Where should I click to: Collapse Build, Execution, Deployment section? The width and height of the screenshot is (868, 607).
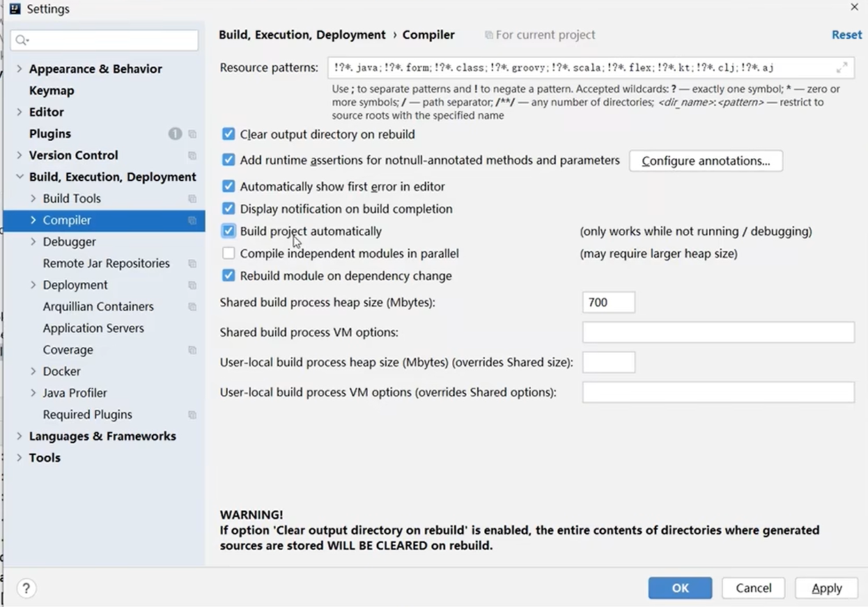click(x=19, y=176)
